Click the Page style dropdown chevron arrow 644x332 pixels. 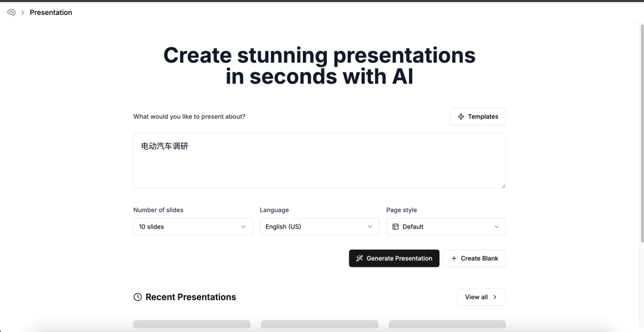click(496, 227)
